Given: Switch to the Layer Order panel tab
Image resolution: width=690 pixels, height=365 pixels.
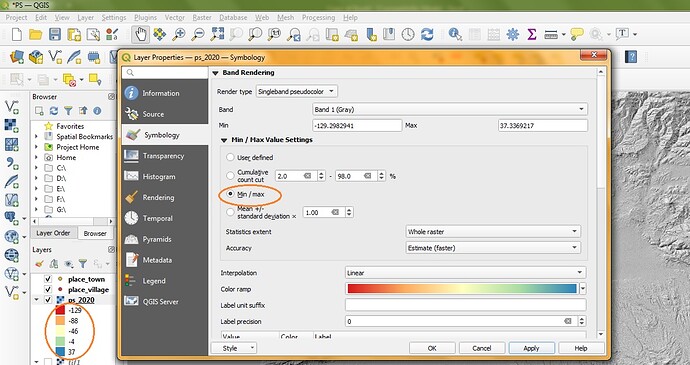Looking at the screenshot, I should click(53, 233).
